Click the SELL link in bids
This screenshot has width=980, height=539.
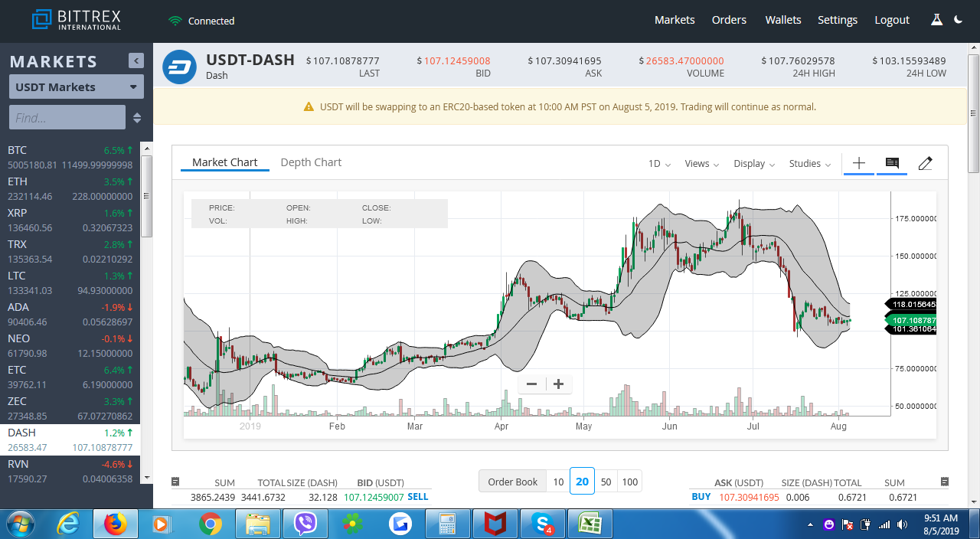click(418, 497)
